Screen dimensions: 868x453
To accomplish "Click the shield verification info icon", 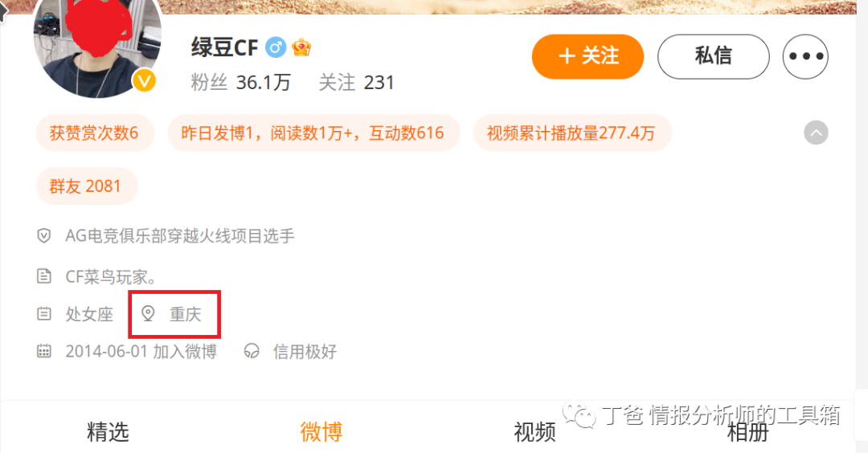I will click(43, 236).
